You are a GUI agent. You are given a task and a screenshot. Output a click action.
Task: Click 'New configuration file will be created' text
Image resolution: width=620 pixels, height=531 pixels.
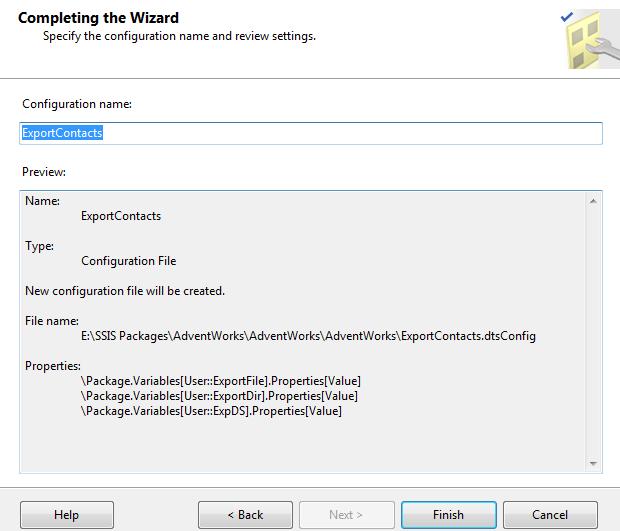[125, 291]
